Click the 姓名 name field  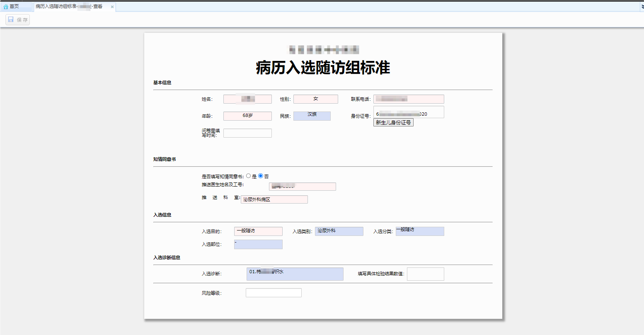247,99
